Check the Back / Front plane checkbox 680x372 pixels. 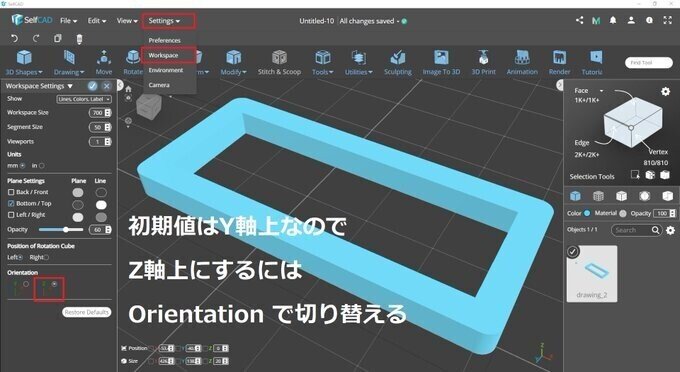(x=11, y=192)
